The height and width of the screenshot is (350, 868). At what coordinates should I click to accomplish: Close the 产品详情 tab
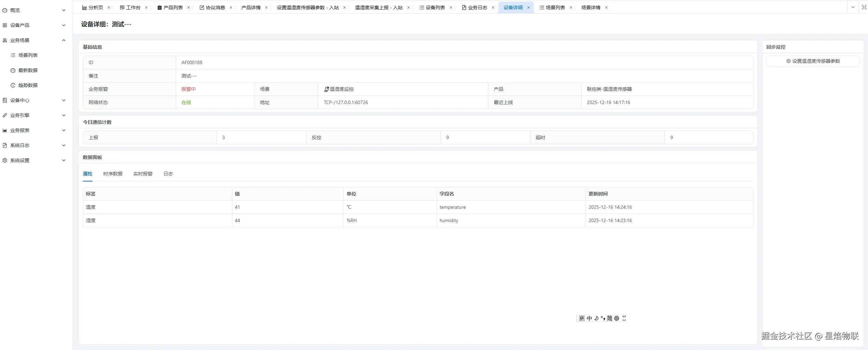(266, 8)
